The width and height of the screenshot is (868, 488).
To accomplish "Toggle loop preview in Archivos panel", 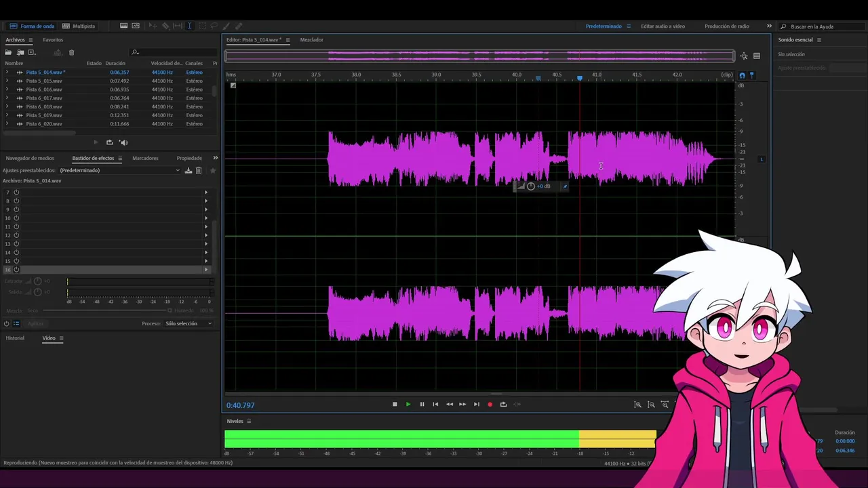I will pos(109,142).
